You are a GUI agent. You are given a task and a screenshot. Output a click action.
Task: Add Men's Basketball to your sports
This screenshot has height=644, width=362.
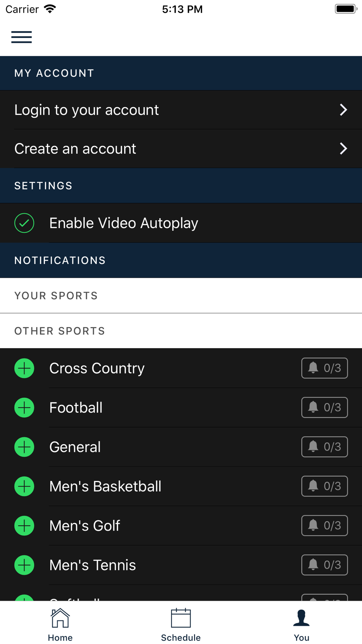tap(24, 486)
